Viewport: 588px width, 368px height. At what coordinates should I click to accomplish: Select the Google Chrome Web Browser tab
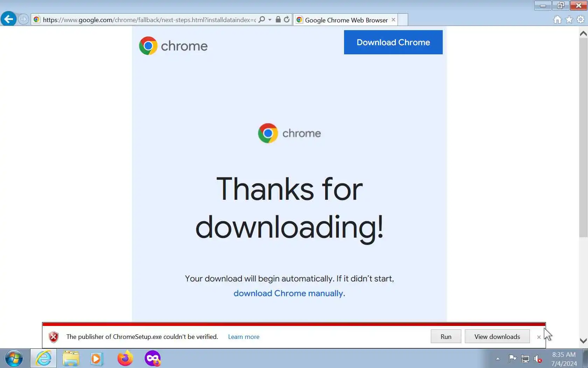pyautogui.click(x=346, y=20)
